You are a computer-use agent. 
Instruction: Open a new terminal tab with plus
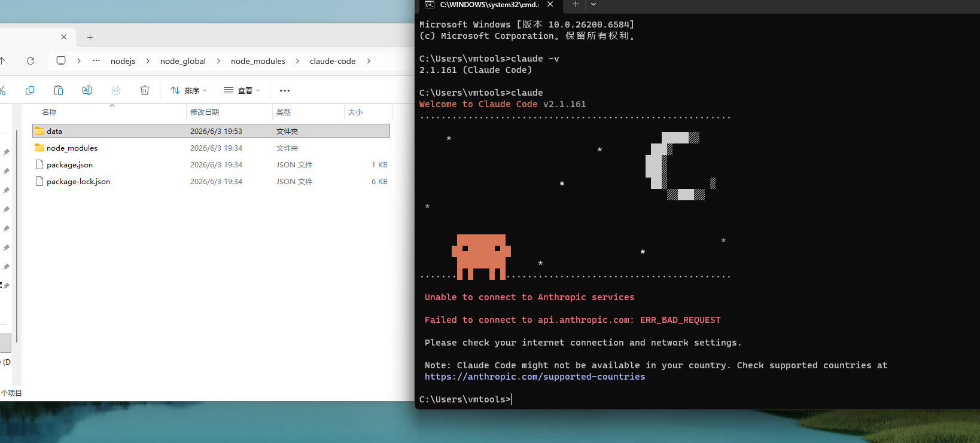click(576, 4)
